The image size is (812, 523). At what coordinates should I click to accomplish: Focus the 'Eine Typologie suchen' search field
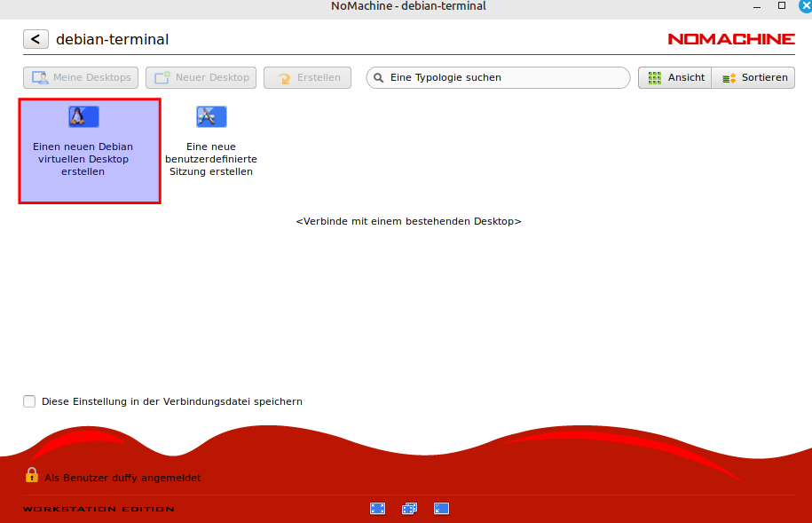point(506,78)
